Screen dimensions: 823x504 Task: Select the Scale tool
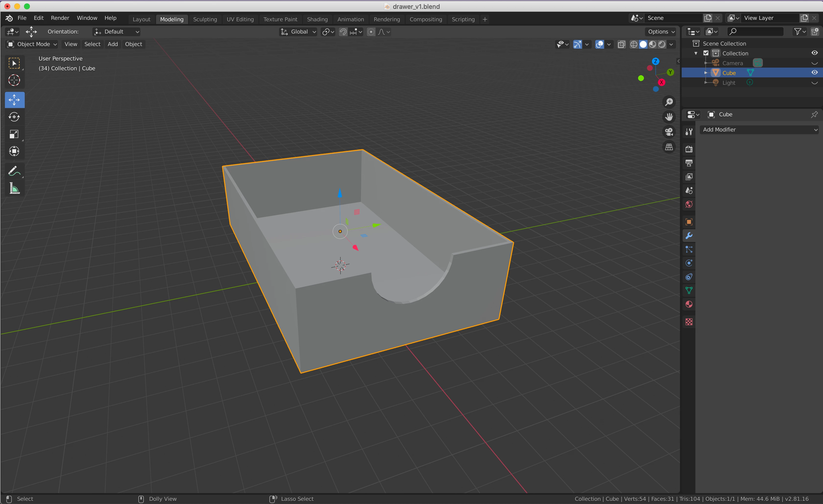[14, 134]
